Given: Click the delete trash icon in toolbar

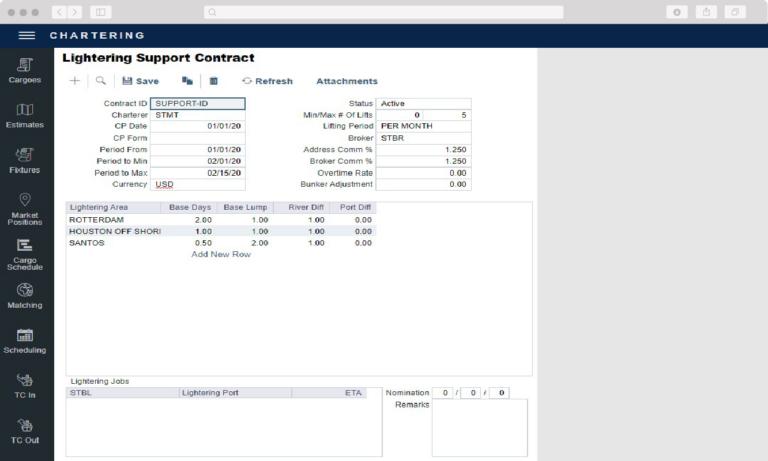Looking at the screenshot, I should point(213,81).
